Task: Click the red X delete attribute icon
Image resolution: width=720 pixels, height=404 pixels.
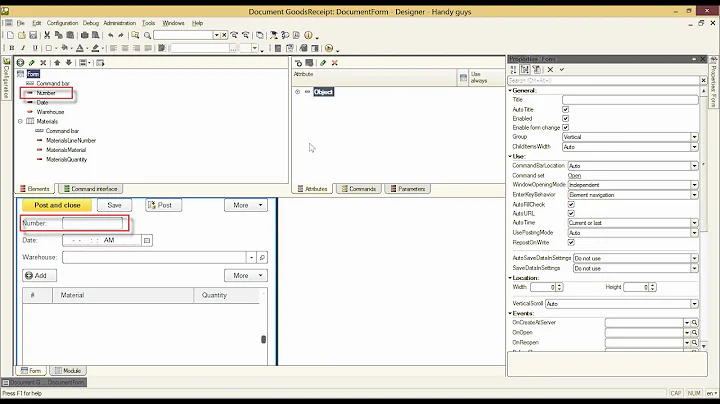Action: [x=335, y=63]
